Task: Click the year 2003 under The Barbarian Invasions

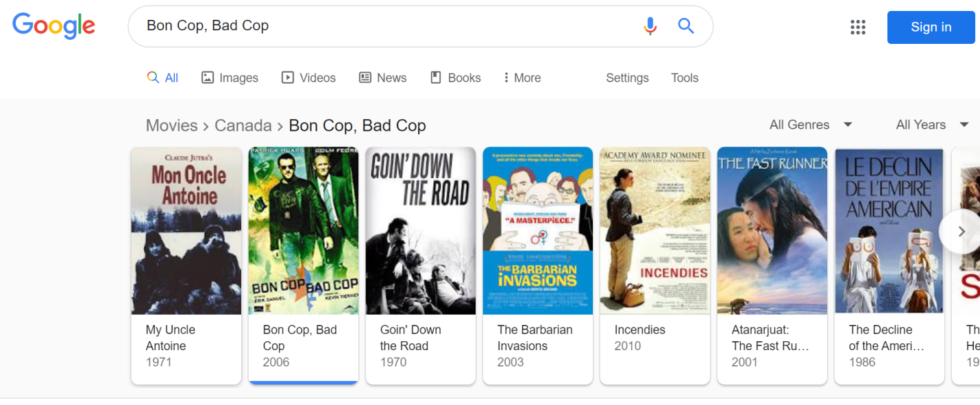Action: tap(511, 363)
